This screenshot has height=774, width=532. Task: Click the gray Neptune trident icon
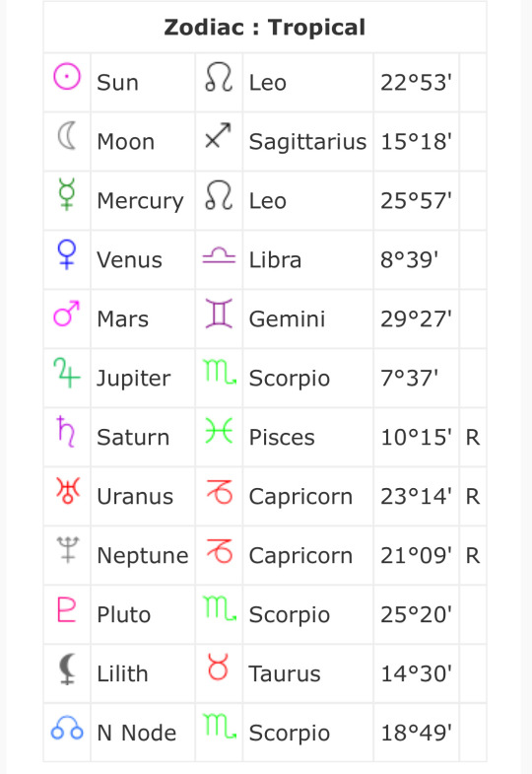pos(68,549)
